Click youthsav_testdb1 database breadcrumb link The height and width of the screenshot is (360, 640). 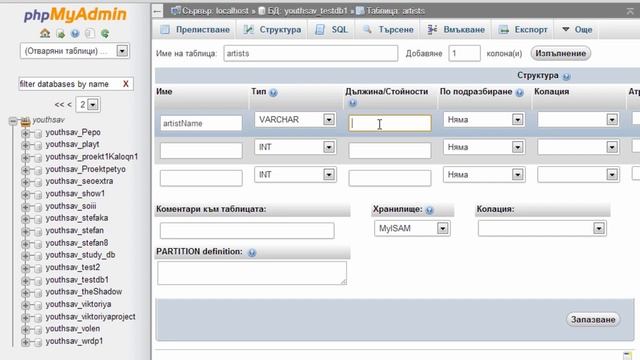tap(307, 11)
